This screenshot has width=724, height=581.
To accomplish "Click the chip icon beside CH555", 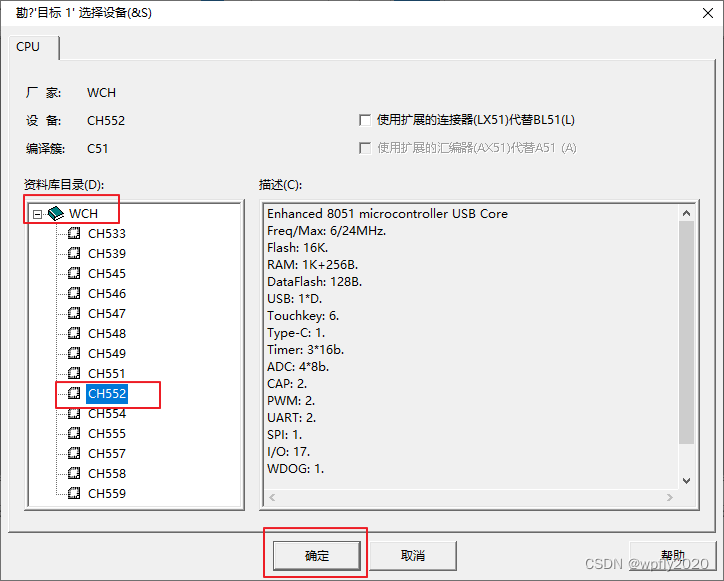I will tap(74, 433).
